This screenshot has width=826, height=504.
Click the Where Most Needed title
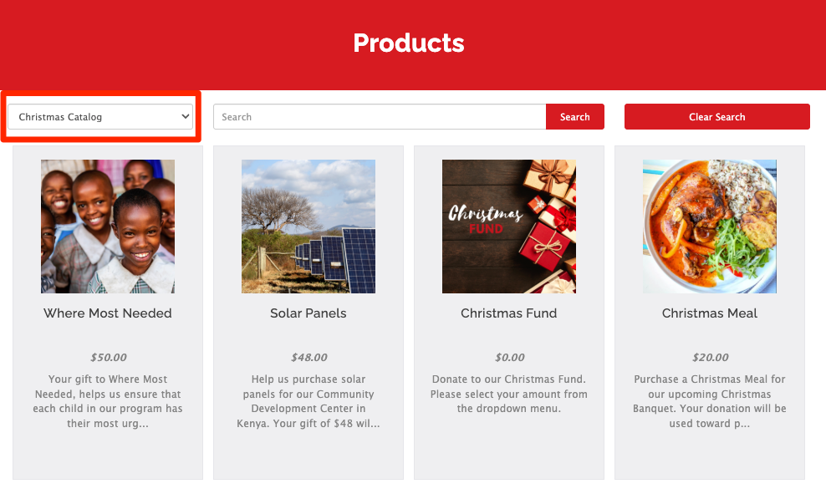(x=108, y=313)
